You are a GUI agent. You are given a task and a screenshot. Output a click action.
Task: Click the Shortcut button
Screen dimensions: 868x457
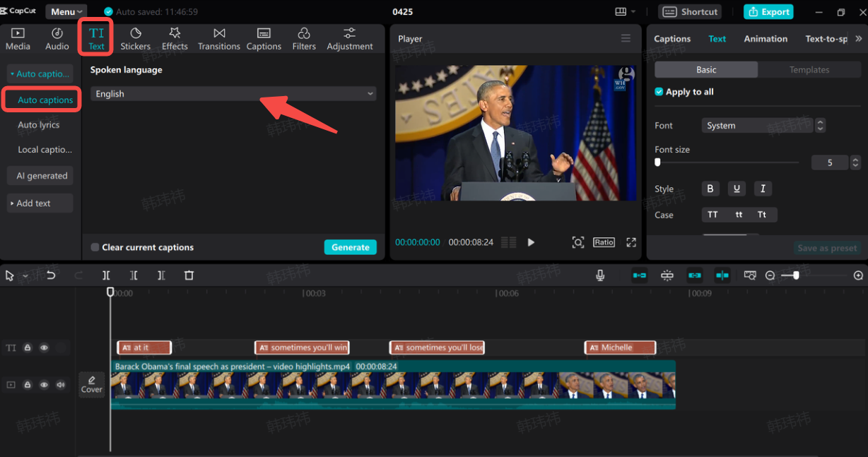pos(691,11)
